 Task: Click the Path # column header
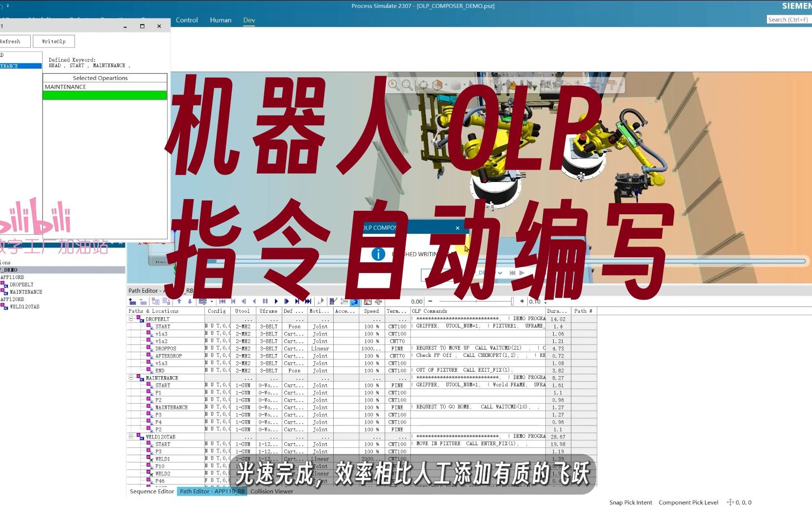[x=583, y=311]
